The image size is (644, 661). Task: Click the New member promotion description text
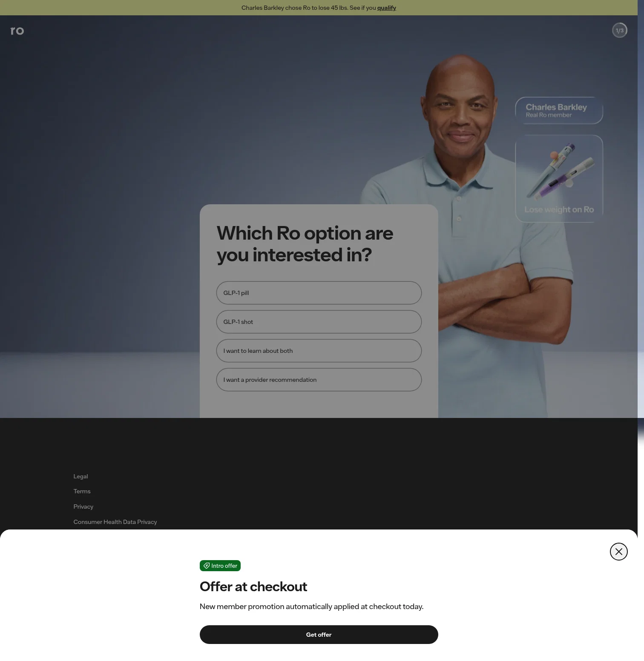(311, 607)
